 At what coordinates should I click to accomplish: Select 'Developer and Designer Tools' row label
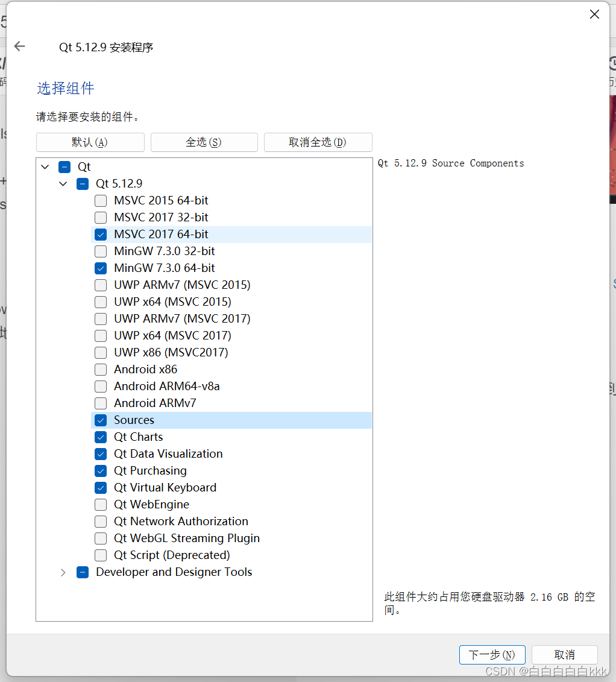(x=174, y=572)
